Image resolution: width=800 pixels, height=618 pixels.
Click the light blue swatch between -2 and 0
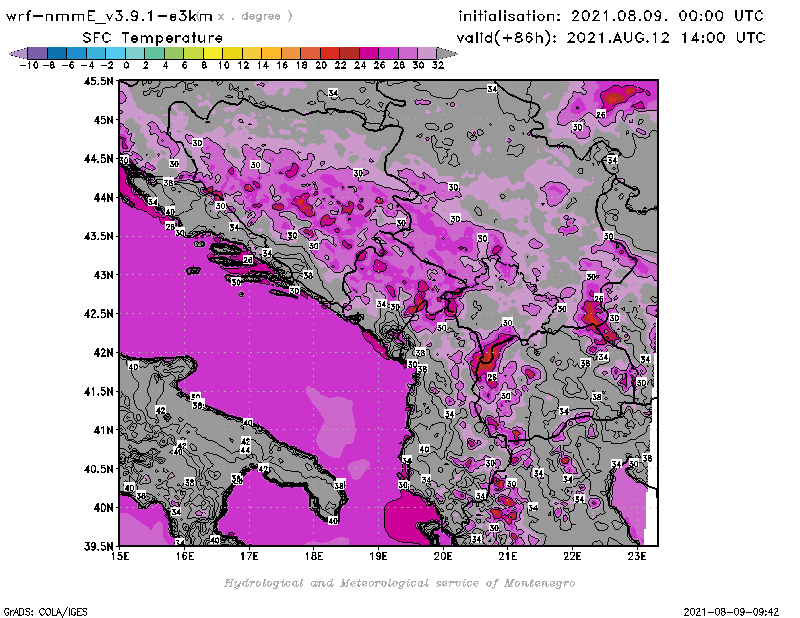click(x=115, y=53)
